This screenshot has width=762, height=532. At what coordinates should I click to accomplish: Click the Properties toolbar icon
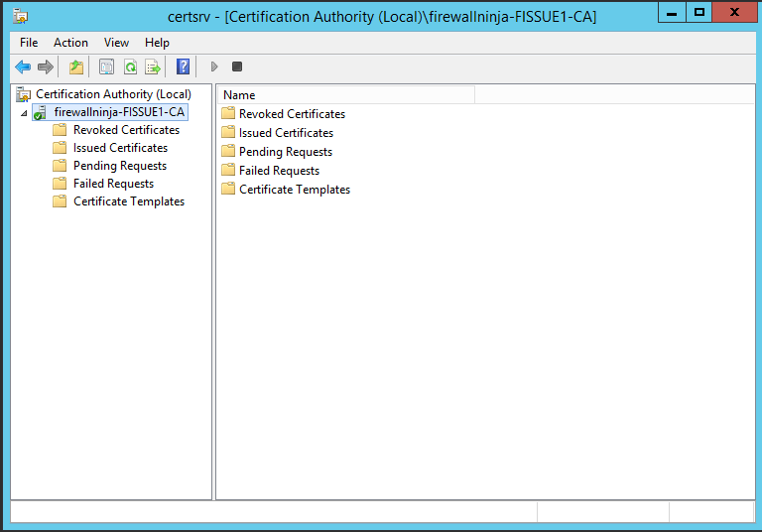pyautogui.click(x=106, y=66)
